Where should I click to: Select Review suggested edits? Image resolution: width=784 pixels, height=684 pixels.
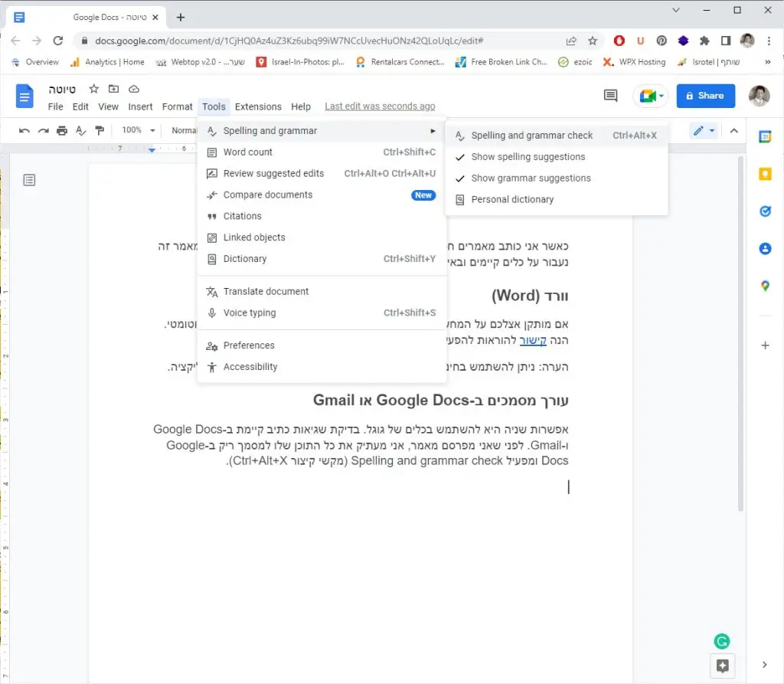322,174
